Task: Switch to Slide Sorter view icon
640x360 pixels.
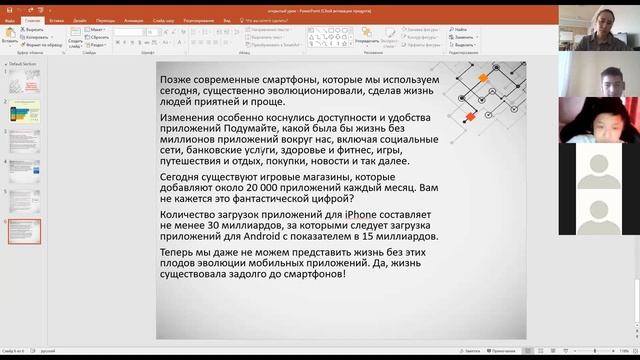Action: pos(540,351)
